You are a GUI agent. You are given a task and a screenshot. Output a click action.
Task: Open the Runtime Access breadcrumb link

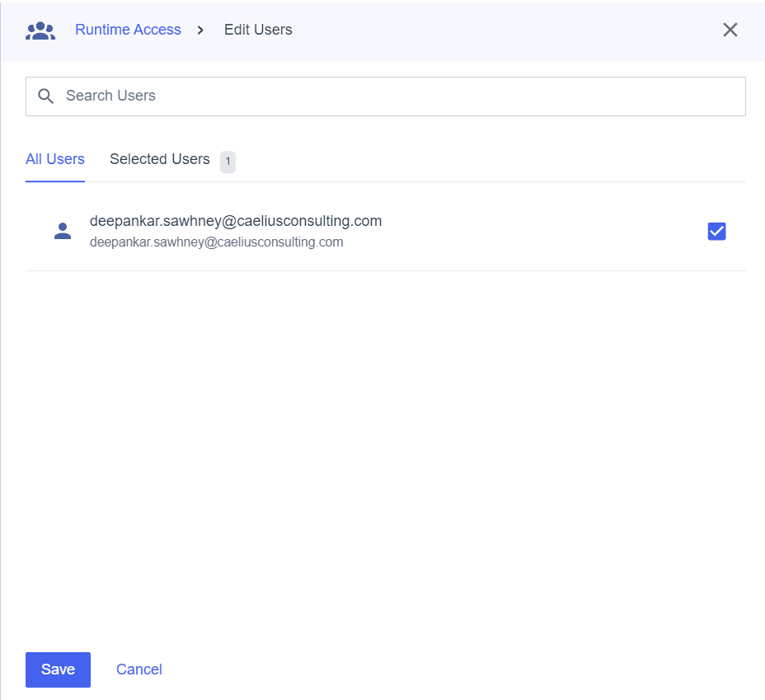[128, 30]
